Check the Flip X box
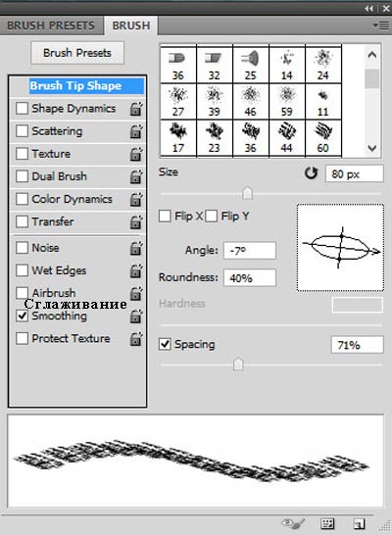This screenshot has height=535, width=392. point(165,217)
